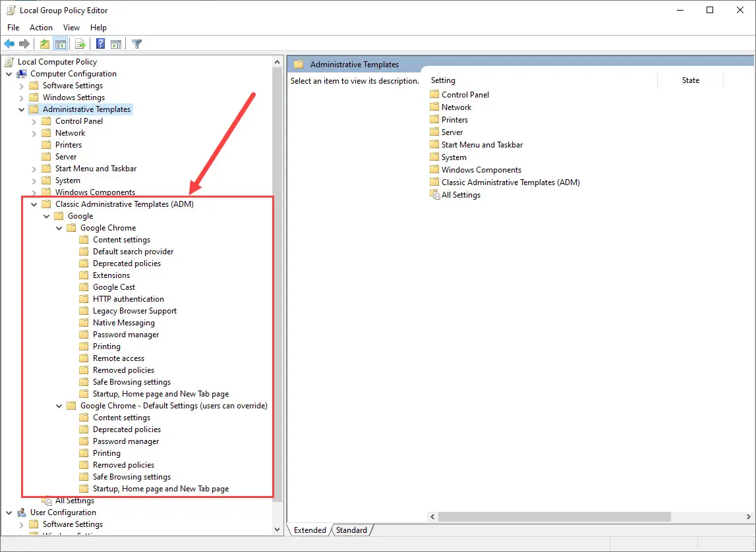Collapse Google Chrome - Default Settings node
The height and width of the screenshot is (552, 756).
tap(59, 406)
